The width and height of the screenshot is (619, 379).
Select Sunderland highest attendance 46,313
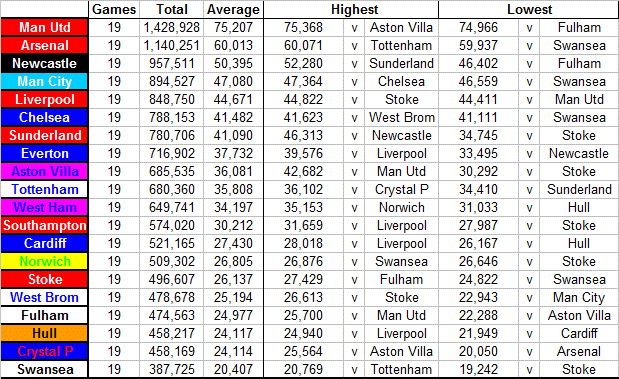click(304, 135)
